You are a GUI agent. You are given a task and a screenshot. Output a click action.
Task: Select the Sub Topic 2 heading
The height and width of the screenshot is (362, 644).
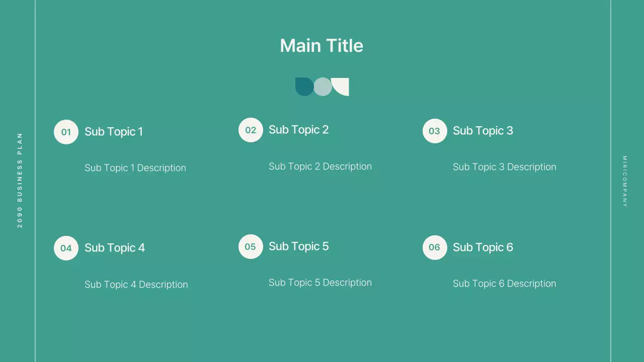tap(298, 130)
